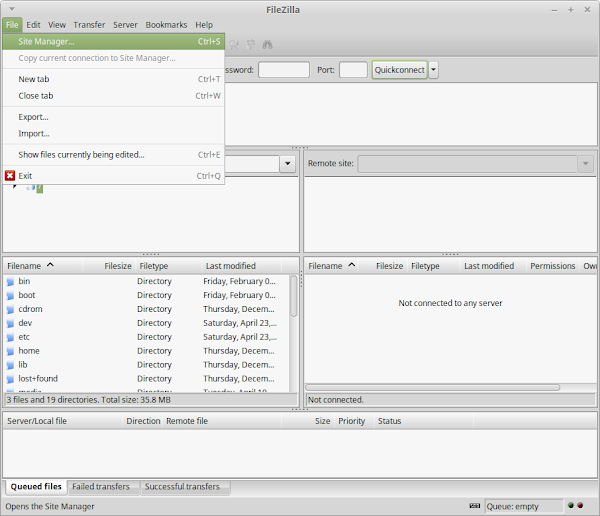Select the lost+found directory row name
Screen dimensions: 600x516
click(x=38, y=379)
